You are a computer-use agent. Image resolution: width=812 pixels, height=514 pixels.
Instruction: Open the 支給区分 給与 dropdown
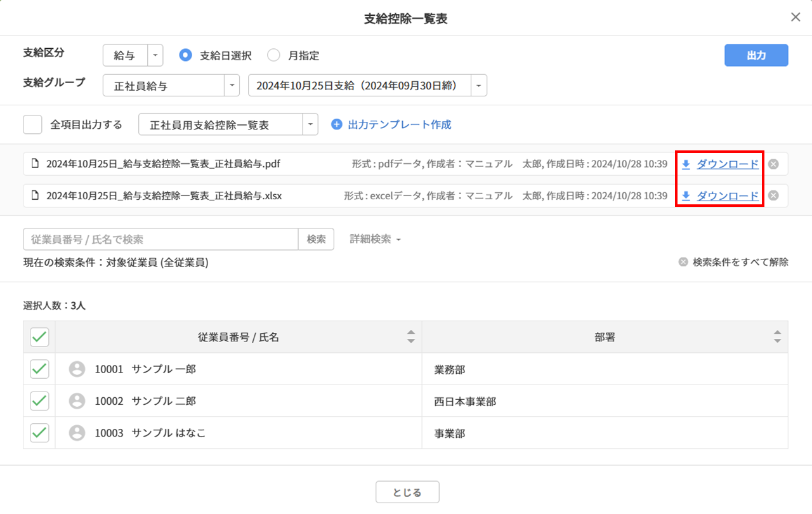[155, 55]
